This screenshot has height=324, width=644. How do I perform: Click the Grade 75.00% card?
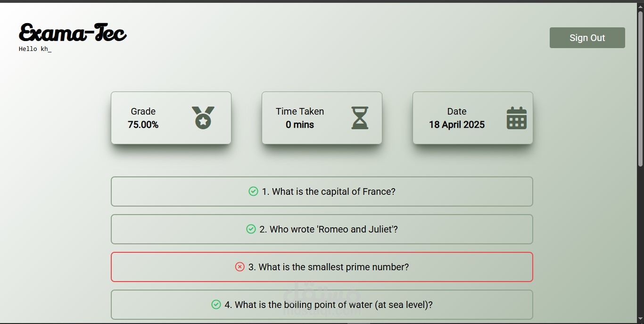click(x=171, y=118)
